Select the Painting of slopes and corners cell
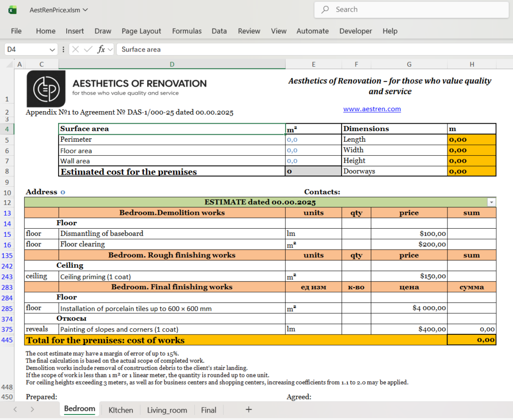Screen dimensions: 513x420 pos(172,329)
